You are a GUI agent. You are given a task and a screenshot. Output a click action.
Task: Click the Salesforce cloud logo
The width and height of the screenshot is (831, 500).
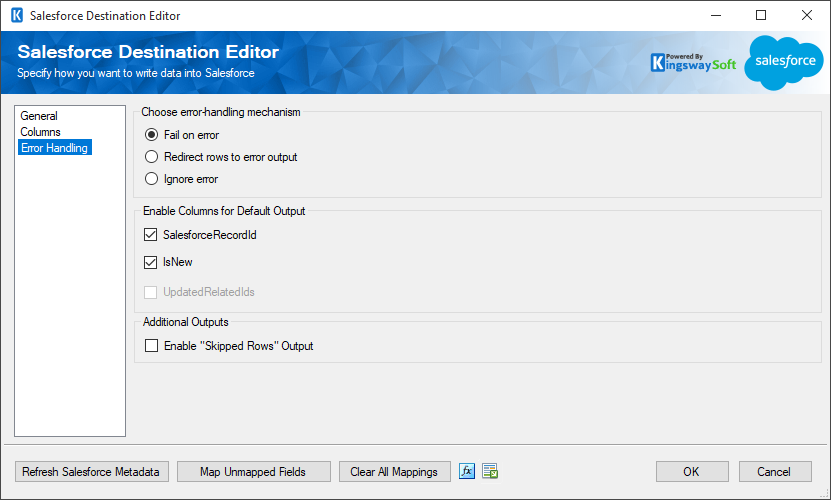tap(784, 63)
